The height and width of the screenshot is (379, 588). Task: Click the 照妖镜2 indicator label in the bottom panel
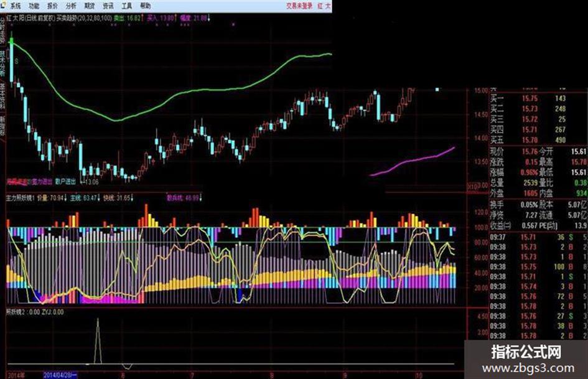point(16,312)
